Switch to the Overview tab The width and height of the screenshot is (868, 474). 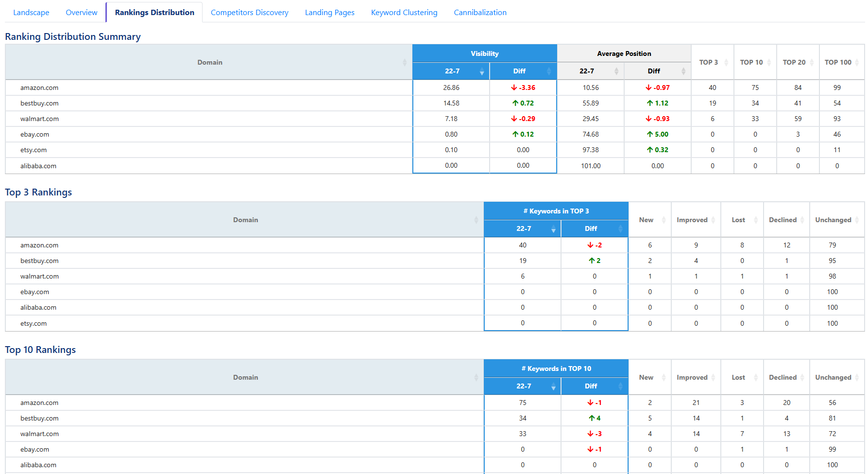coord(82,13)
